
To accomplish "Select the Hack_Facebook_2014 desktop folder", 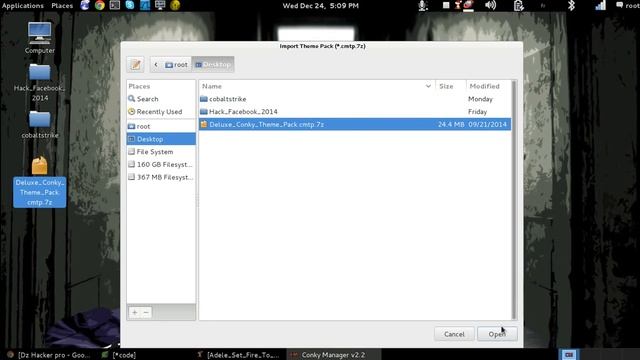I will (x=40, y=82).
